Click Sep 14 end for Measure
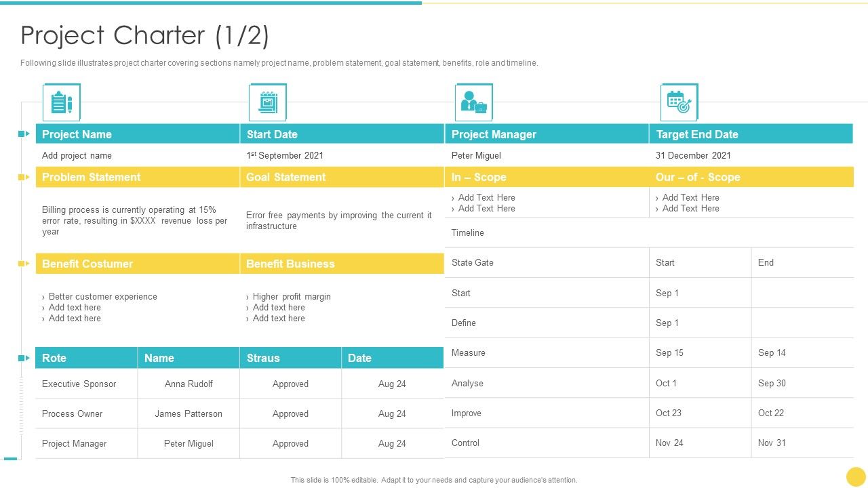868x488 pixels. pyautogui.click(x=772, y=352)
